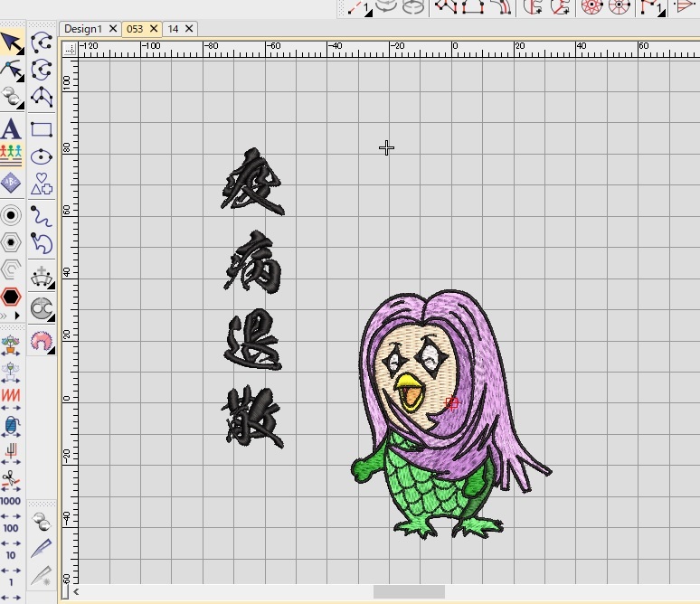
Task: Close the 053 tab
Action: point(154,29)
